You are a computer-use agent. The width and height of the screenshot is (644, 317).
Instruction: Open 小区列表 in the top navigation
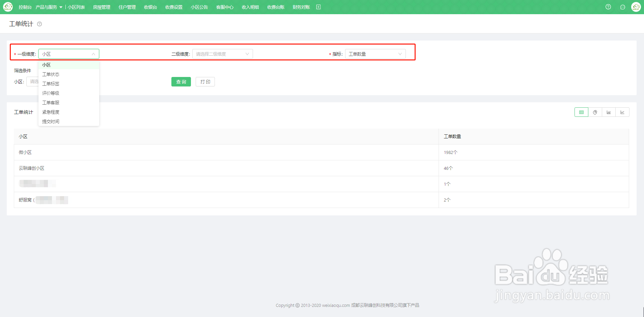click(76, 7)
